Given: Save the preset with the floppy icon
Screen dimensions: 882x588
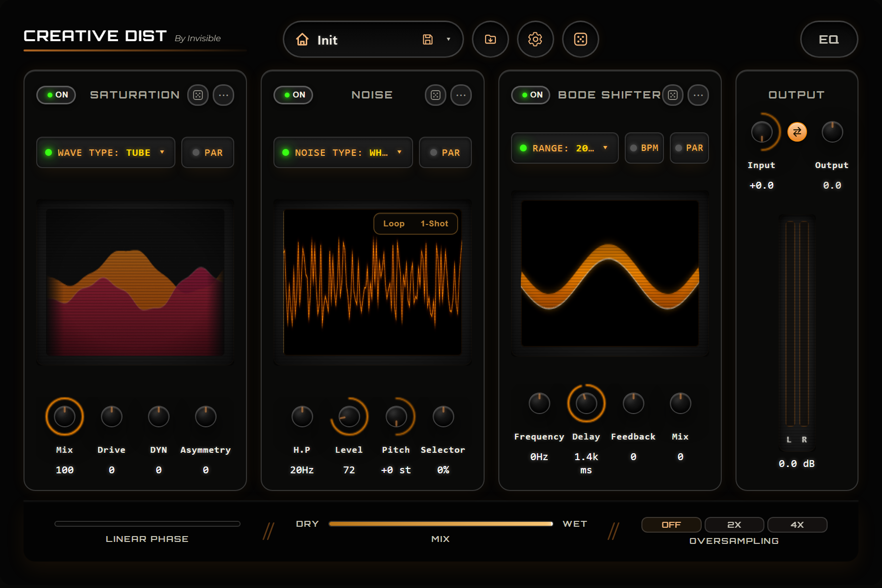Looking at the screenshot, I should tap(428, 40).
